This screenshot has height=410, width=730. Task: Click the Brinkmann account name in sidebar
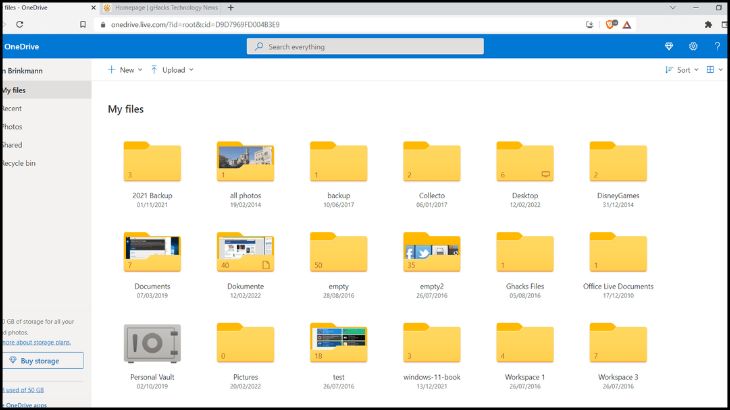(24, 71)
